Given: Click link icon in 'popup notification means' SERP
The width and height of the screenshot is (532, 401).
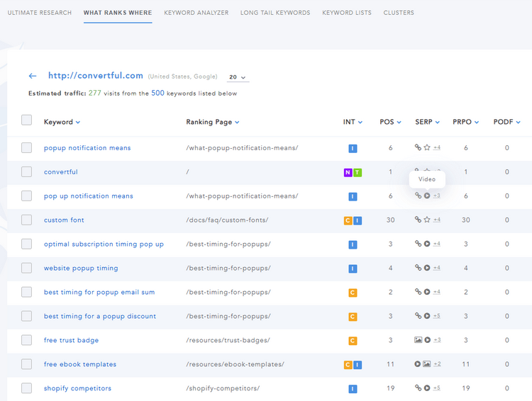Looking at the screenshot, I should [x=418, y=147].
